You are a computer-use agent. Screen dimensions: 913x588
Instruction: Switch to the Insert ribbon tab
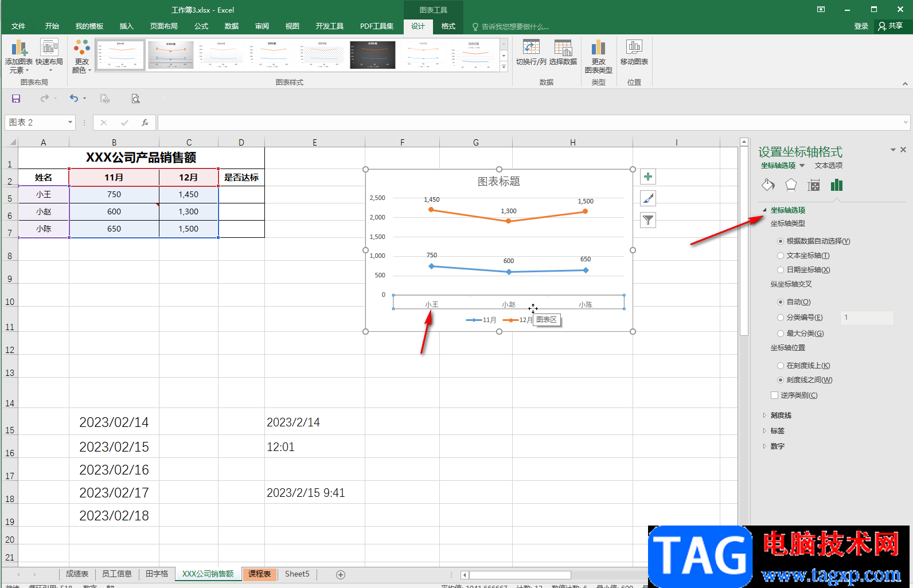click(126, 26)
